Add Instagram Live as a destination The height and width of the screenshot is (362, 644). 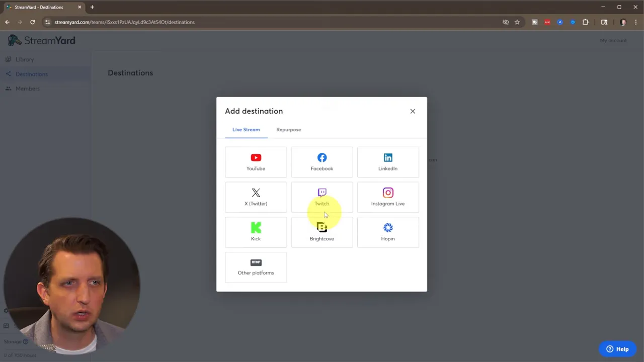387,197
